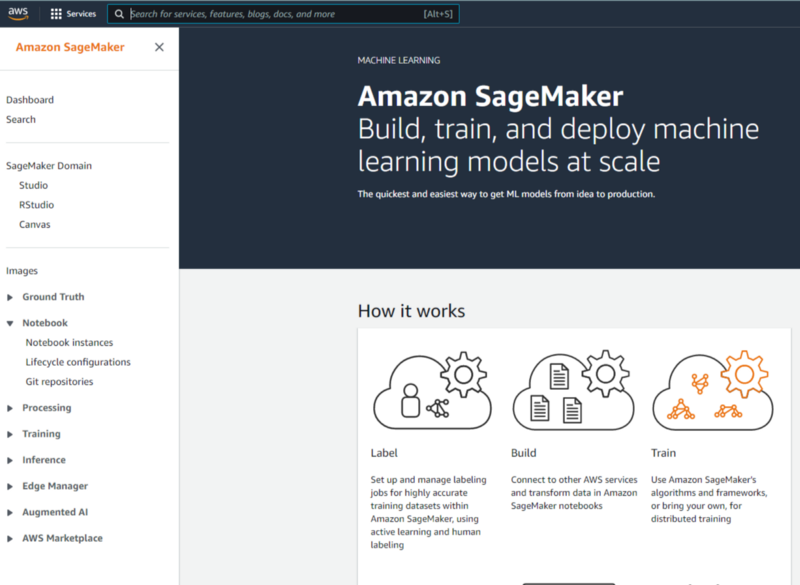This screenshot has height=585, width=800.
Task: Click the Label cloud illustration
Action: click(433, 391)
